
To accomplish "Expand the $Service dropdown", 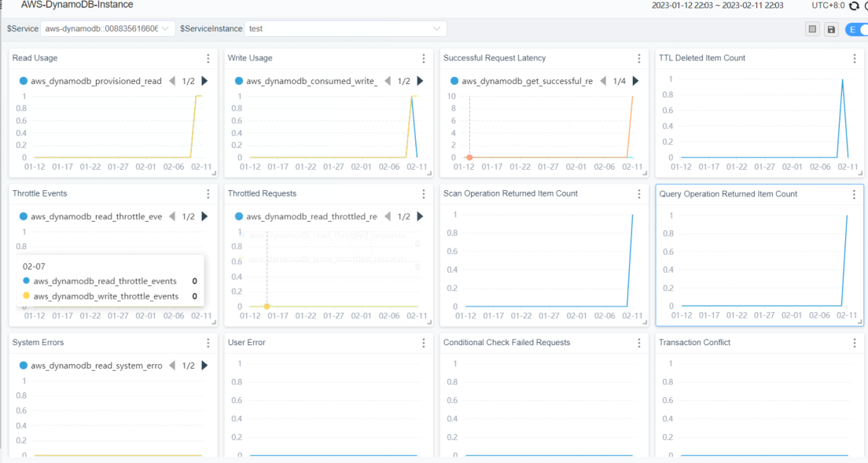I will click(108, 29).
